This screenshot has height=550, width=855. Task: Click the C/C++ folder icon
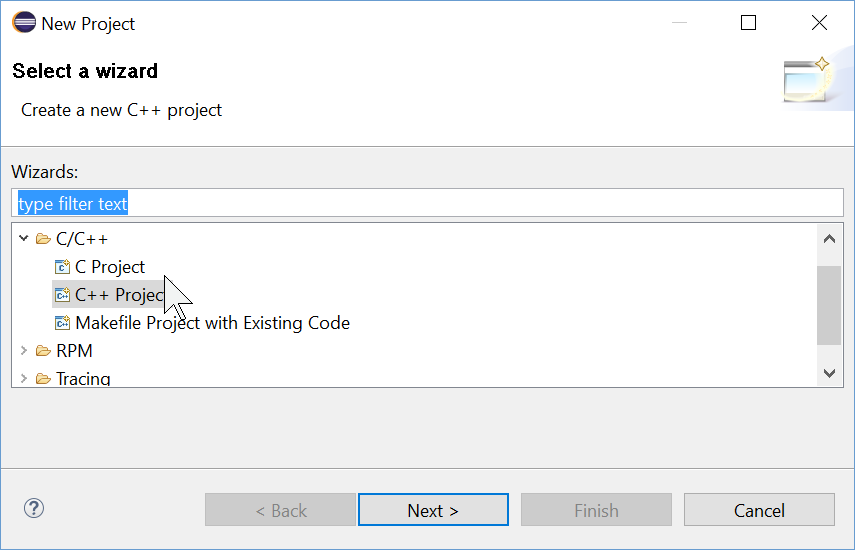pos(44,239)
